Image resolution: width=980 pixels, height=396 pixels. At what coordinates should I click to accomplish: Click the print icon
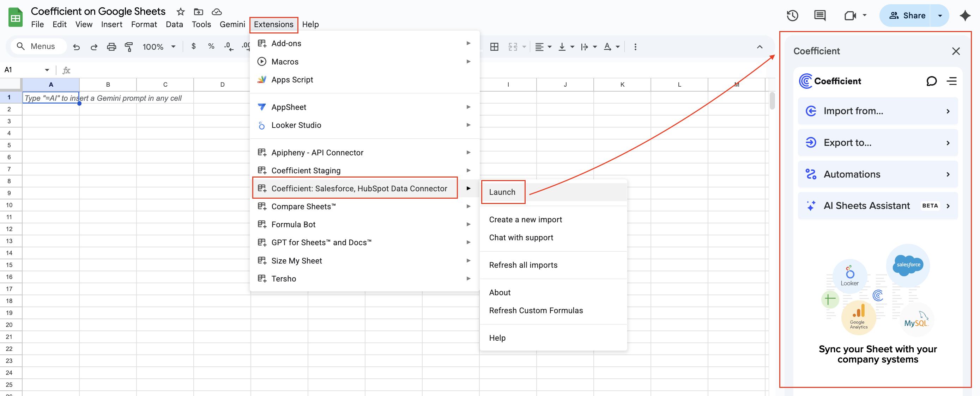click(x=111, y=47)
